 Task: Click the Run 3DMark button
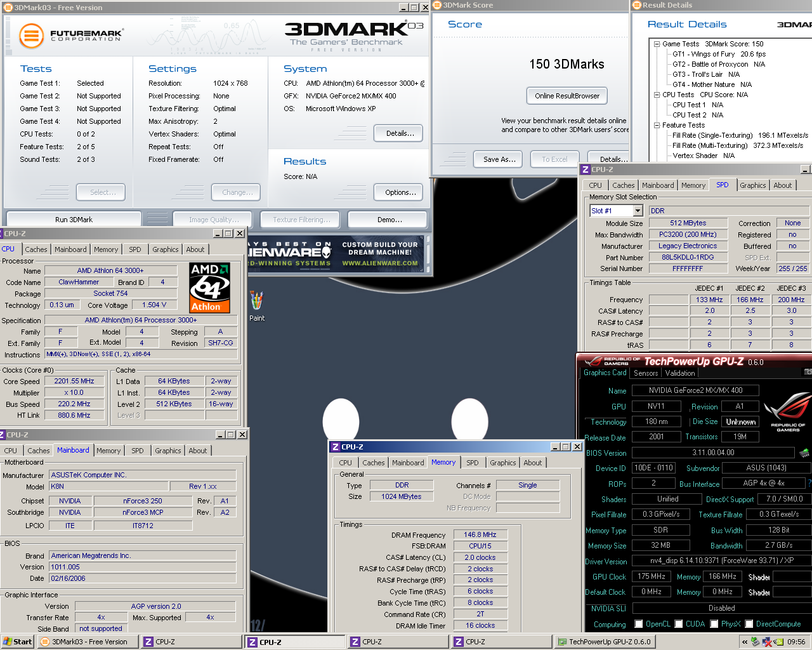click(74, 220)
